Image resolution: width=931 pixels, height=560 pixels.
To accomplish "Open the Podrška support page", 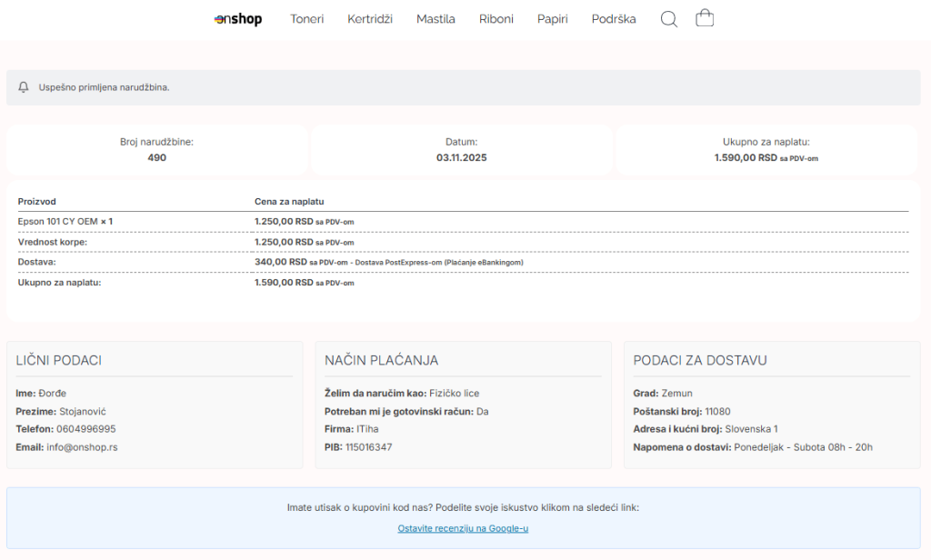I will [x=614, y=19].
